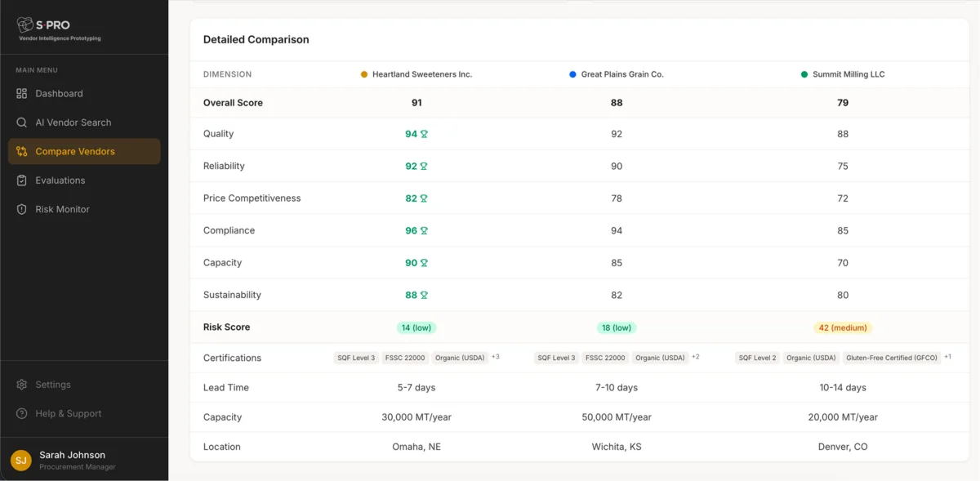Click the 42 (medium) risk badge
Viewport: 980px width, 481px height.
click(x=843, y=327)
